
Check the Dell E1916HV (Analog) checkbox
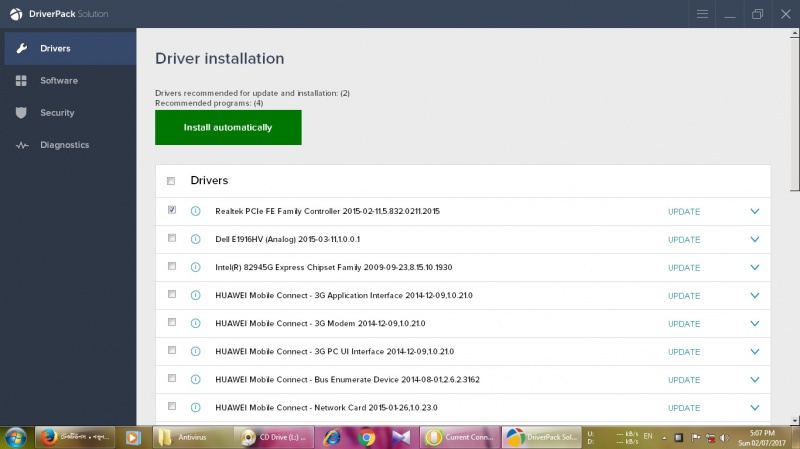(x=172, y=238)
